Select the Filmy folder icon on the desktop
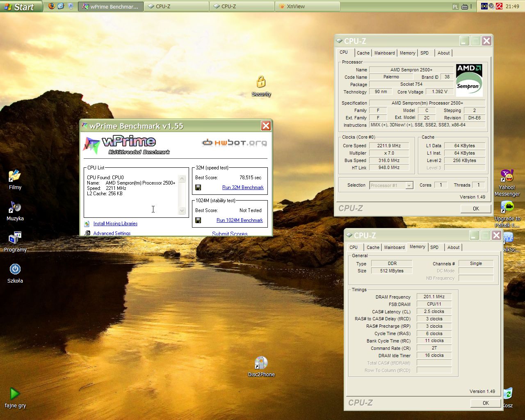525x420 pixels. click(x=15, y=180)
